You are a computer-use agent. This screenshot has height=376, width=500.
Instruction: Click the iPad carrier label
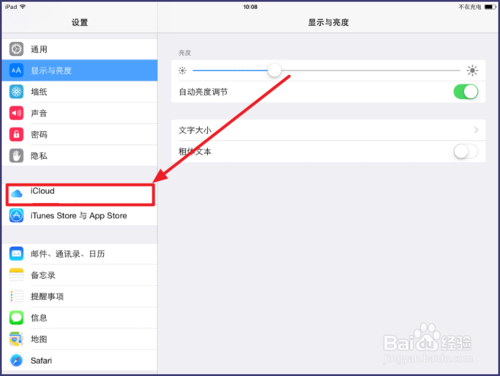11,7
